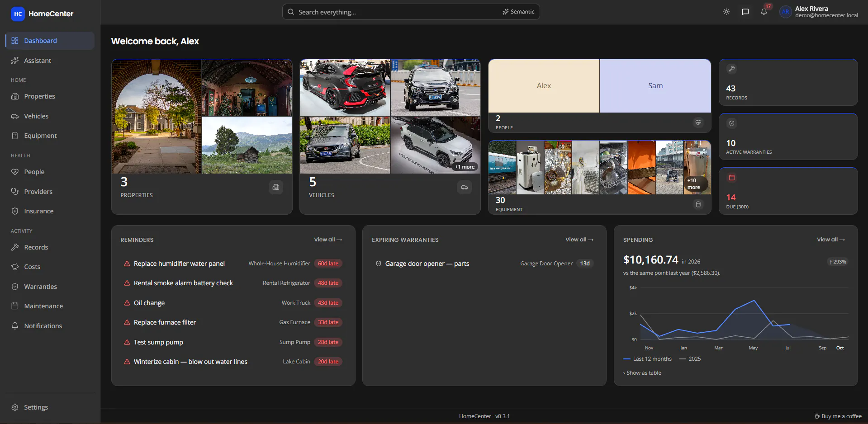The height and width of the screenshot is (424, 868).
Task: Go to Vehicles in the sidebar
Action: point(50,116)
